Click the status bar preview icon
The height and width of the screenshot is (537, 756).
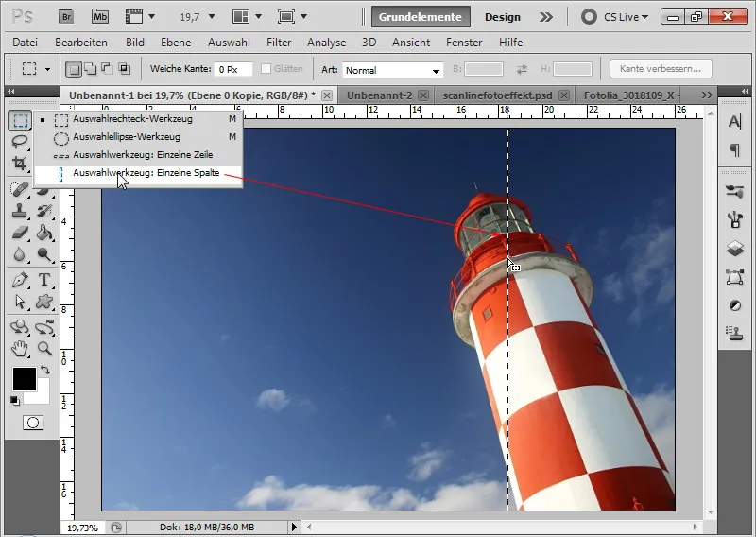(x=115, y=528)
